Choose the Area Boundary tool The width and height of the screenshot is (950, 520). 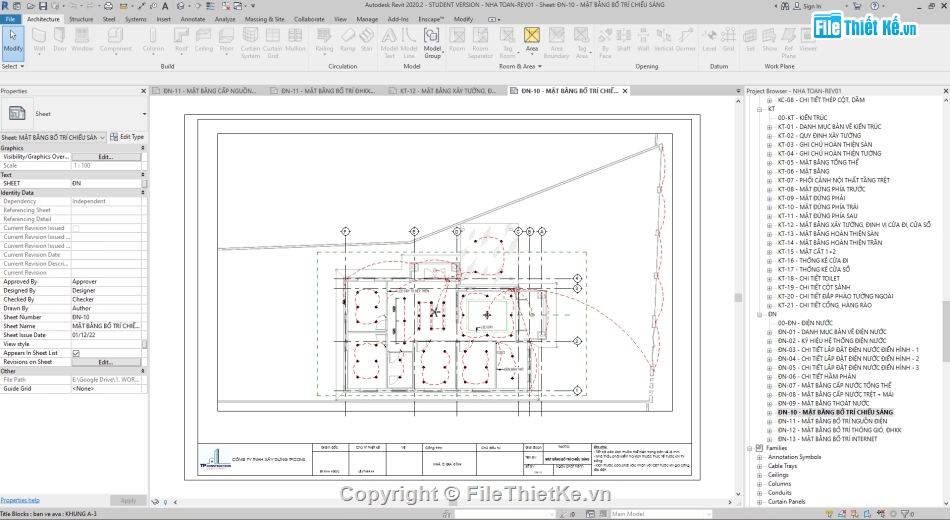point(556,42)
